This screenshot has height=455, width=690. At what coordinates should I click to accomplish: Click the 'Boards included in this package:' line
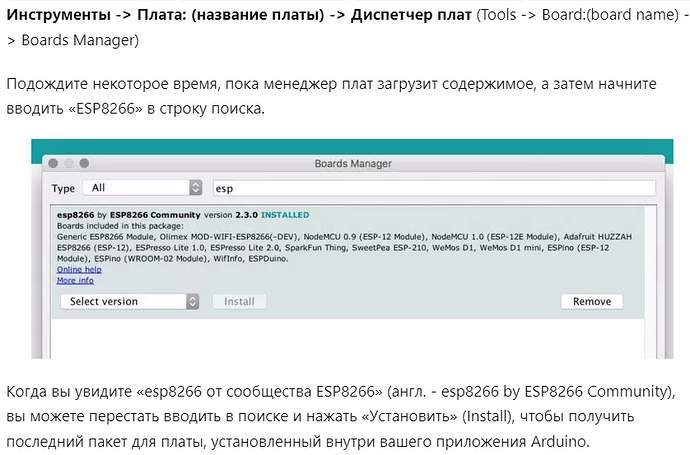(x=120, y=226)
